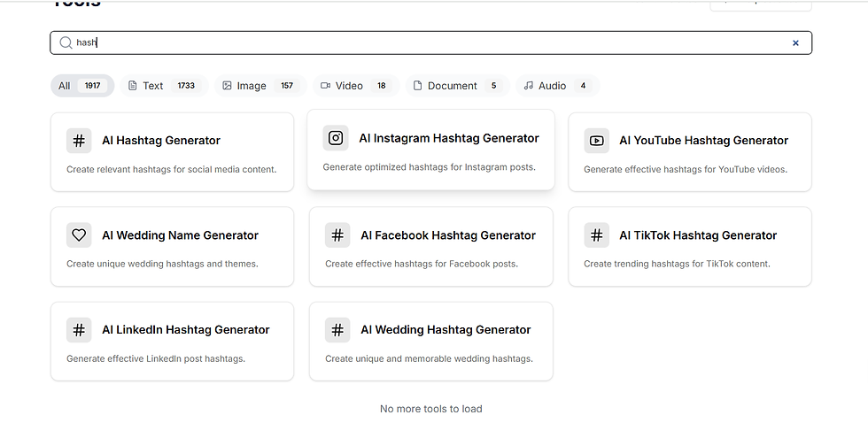
Task: Click "Create relevant hashtags for social media content."
Action: click(x=172, y=169)
